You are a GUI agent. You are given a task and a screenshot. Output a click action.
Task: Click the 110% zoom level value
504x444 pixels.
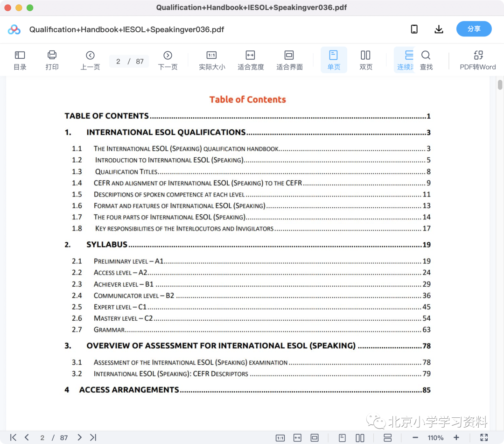point(435,438)
